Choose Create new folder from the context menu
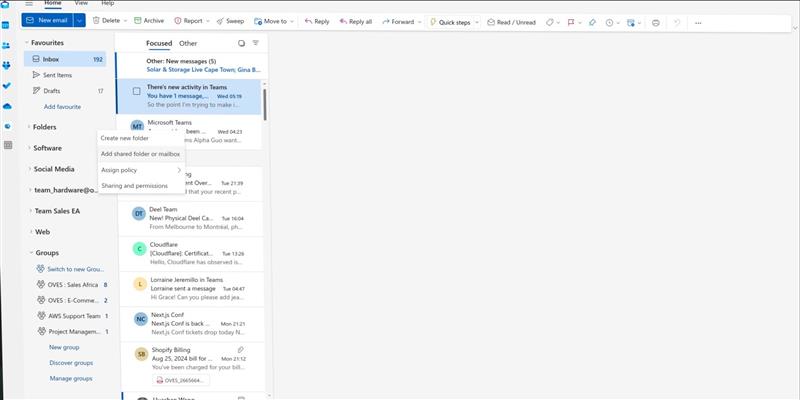This screenshot has width=800, height=400. click(x=141, y=138)
